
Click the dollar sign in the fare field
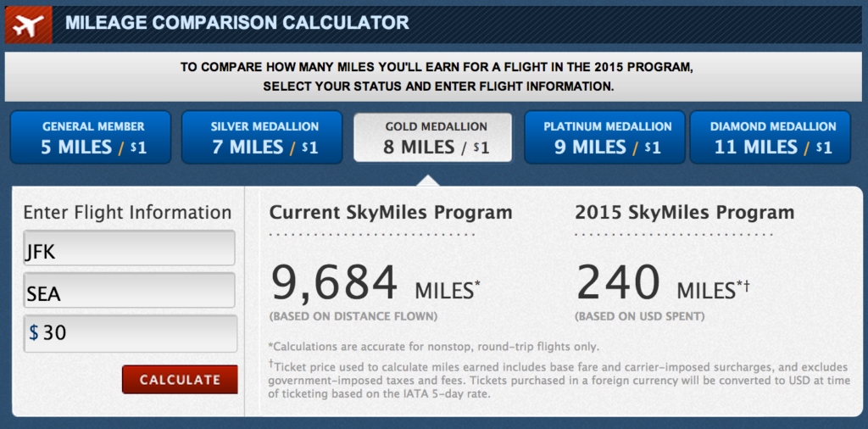tap(34, 333)
